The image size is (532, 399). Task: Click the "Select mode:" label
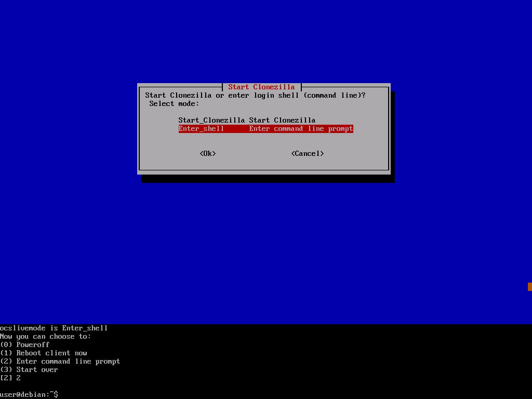click(x=174, y=103)
